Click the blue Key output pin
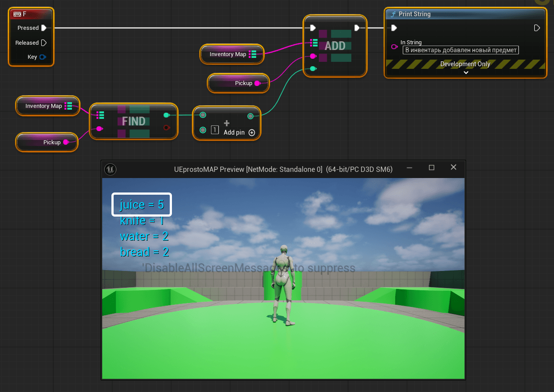Screen dimensions: 554x392 point(43,57)
